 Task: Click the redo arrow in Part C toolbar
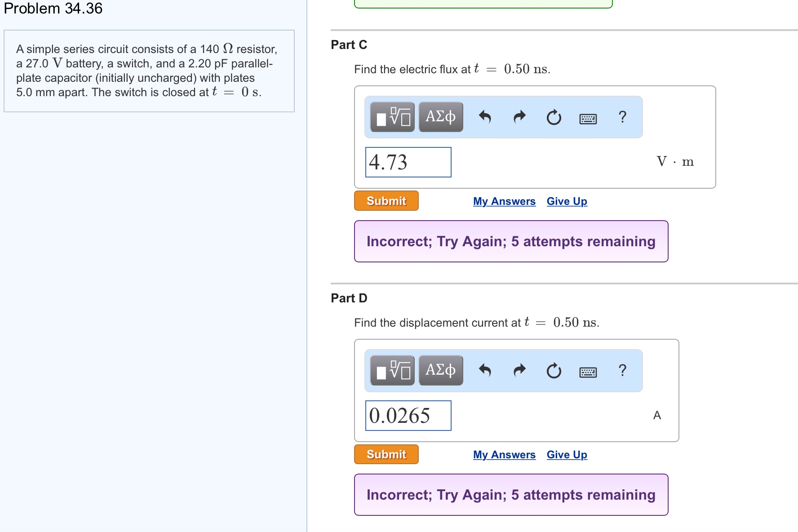click(519, 116)
